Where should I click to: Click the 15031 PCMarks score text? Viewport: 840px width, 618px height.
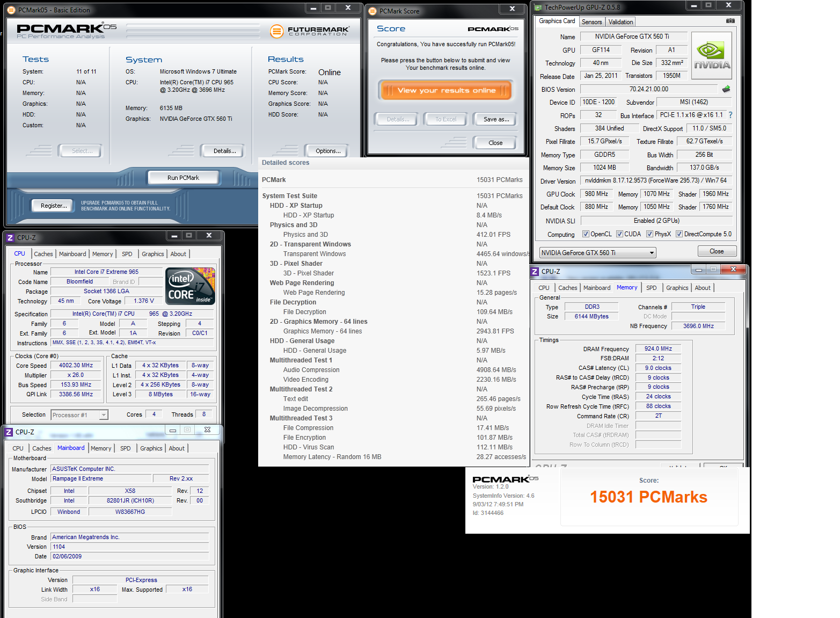click(x=648, y=497)
